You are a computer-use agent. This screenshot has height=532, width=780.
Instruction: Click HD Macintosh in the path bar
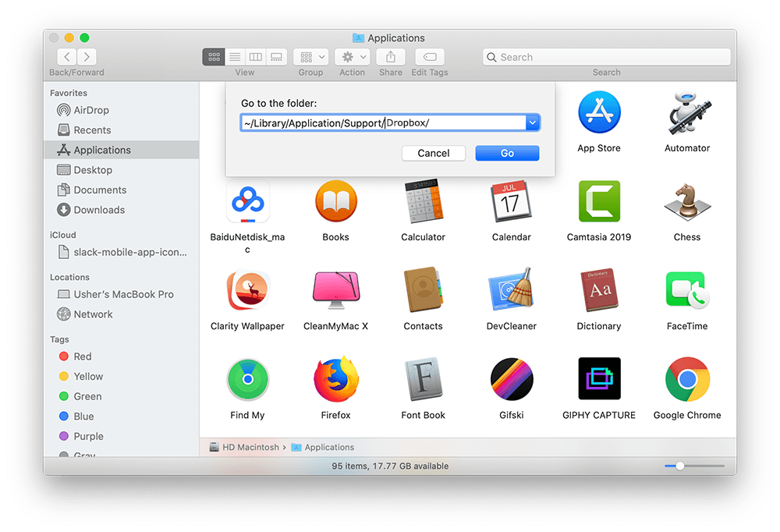[x=244, y=447]
